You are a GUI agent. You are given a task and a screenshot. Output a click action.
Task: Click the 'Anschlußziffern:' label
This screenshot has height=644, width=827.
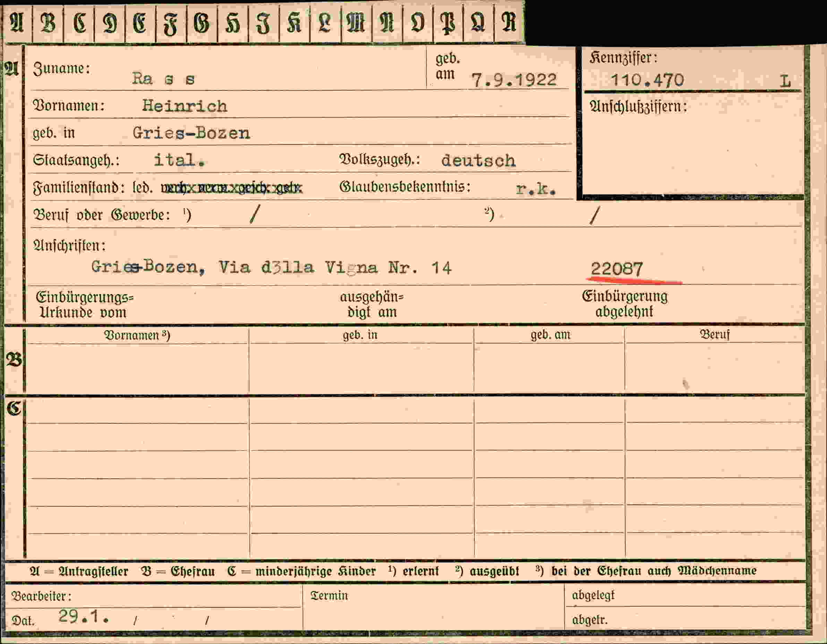point(638,106)
